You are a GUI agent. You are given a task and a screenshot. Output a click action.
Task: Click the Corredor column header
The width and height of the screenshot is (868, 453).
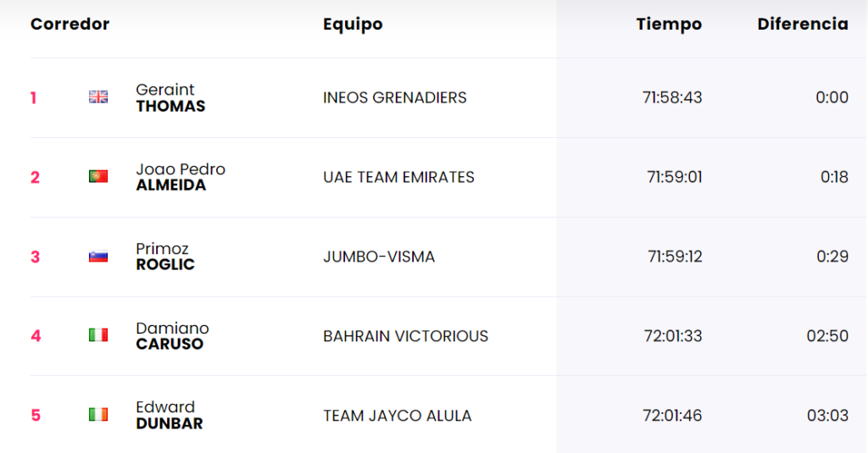[70, 24]
